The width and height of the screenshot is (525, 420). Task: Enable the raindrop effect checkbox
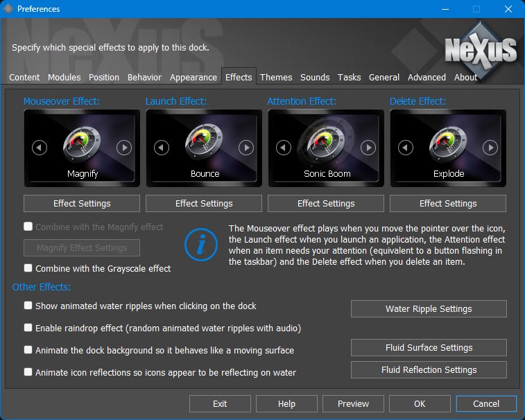(28, 328)
